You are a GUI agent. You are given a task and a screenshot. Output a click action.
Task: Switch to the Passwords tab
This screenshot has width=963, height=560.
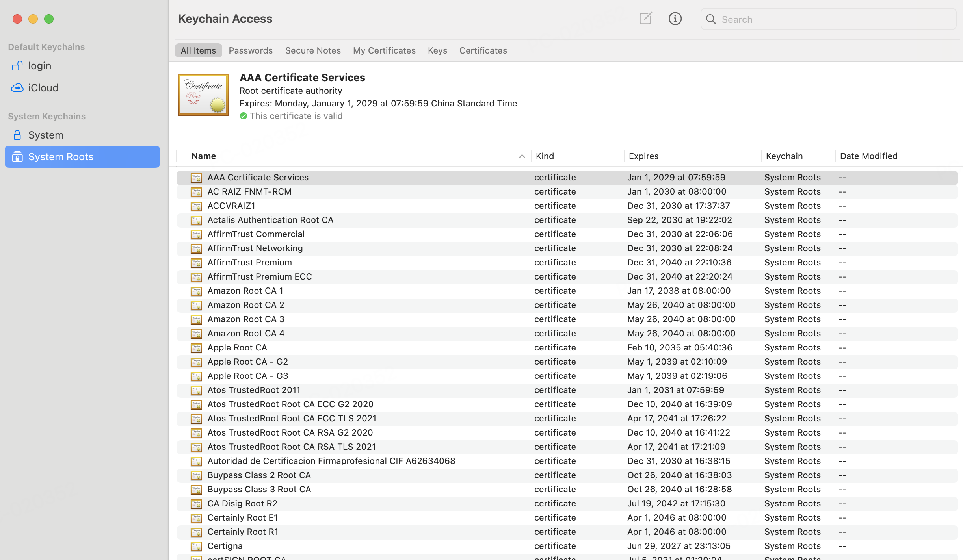(x=251, y=50)
